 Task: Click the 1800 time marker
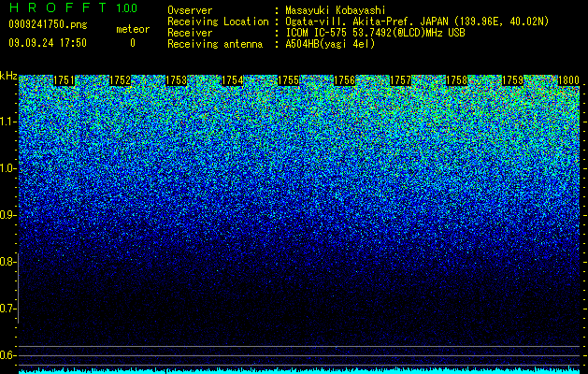pyautogui.click(x=569, y=80)
